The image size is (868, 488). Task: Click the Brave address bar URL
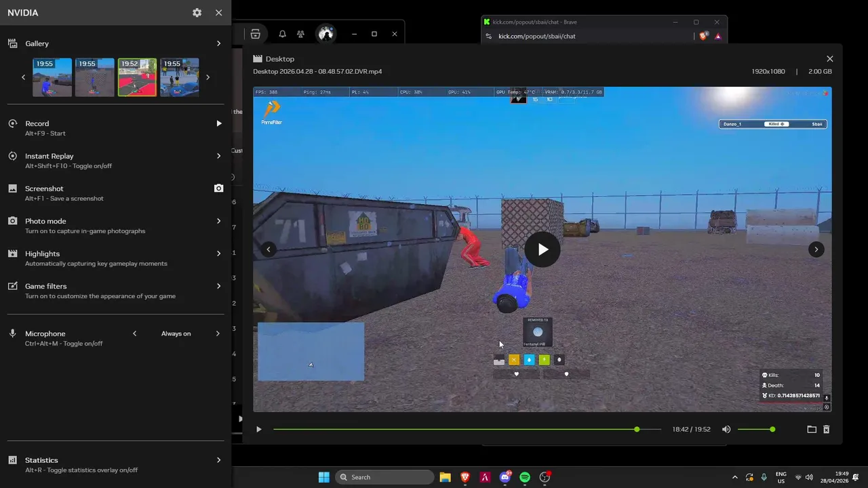point(536,36)
